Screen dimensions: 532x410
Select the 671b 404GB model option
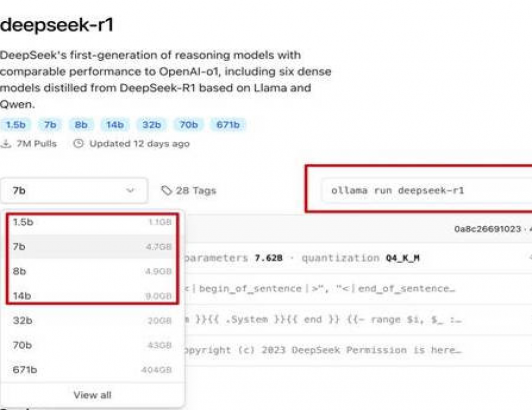tap(92, 370)
